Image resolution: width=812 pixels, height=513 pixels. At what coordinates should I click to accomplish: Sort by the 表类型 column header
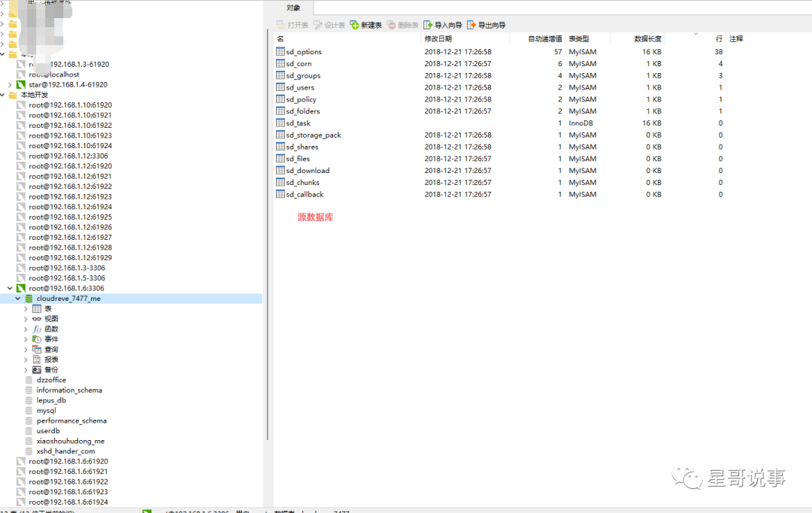579,39
